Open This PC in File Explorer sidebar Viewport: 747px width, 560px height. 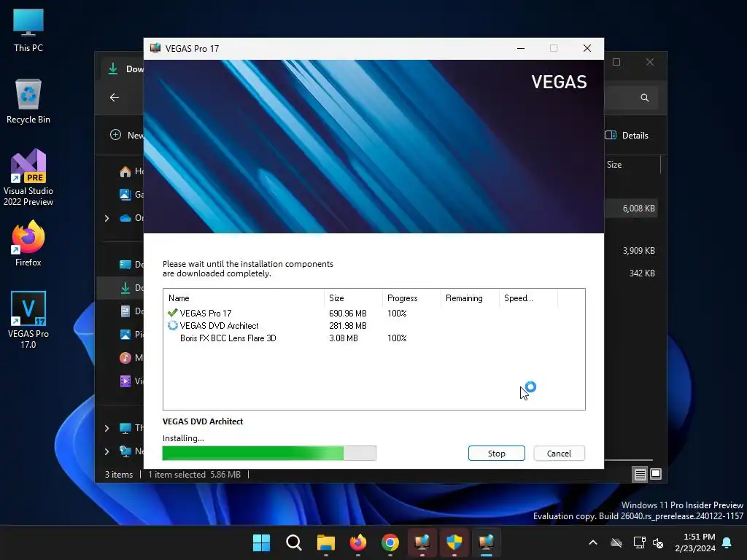point(131,427)
